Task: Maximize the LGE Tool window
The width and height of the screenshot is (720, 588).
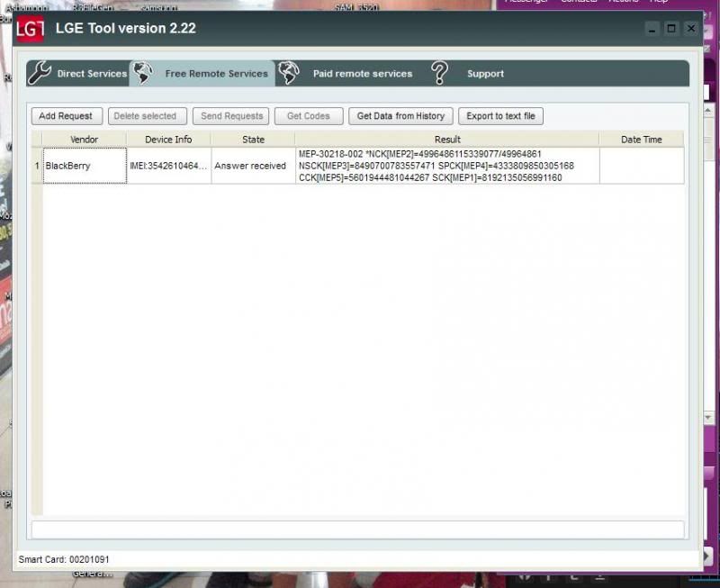Action: [x=671, y=29]
